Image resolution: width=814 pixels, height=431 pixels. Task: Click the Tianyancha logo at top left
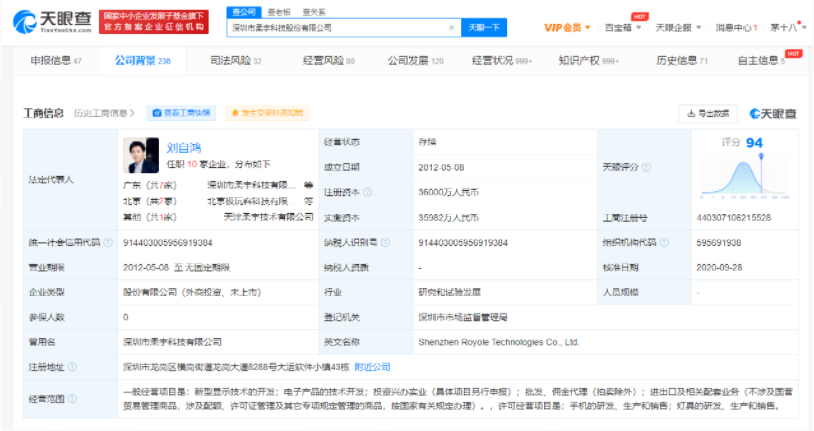52,22
